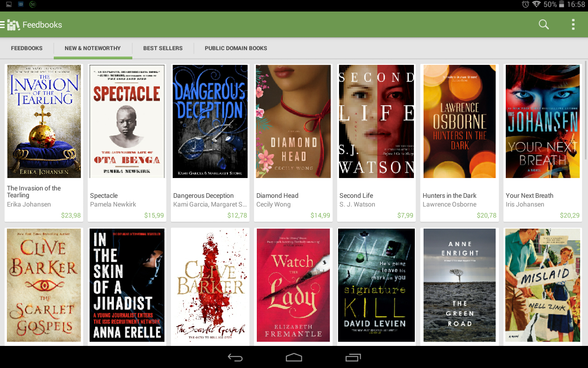The height and width of the screenshot is (368, 588).
Task: Tap the 16:58 clock in status bar
Action: pyautogui.click(x=576, y=5)
